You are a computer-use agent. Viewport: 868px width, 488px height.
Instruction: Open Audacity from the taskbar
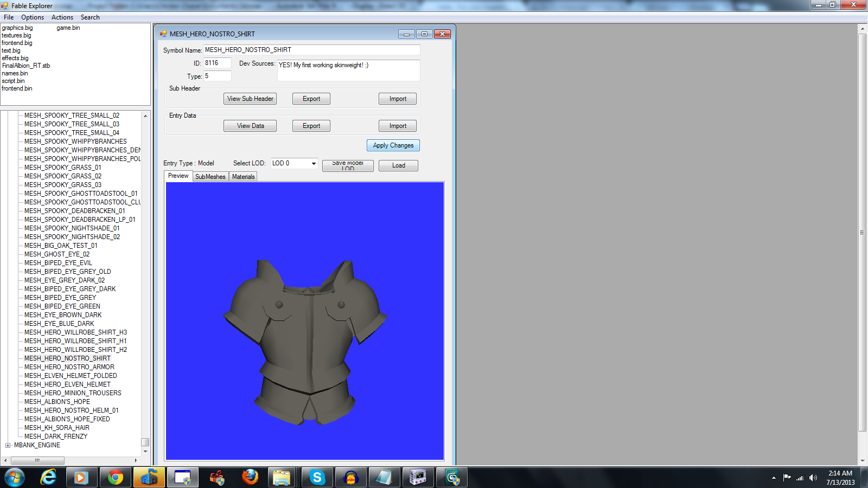coord(351,478)
